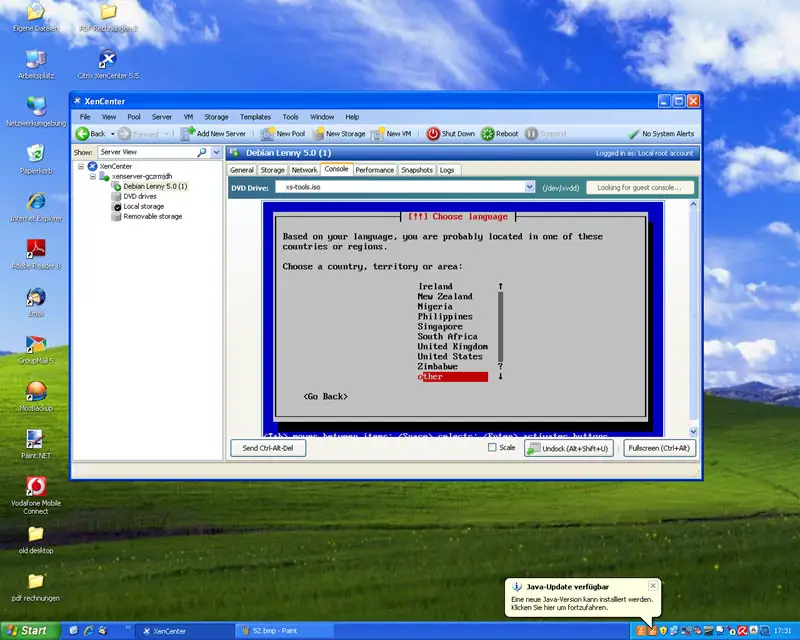The width and height of the screenshot is (800, 640).
Task: Click the Send Ctrl-Alt-Del button
Action: 268,448
